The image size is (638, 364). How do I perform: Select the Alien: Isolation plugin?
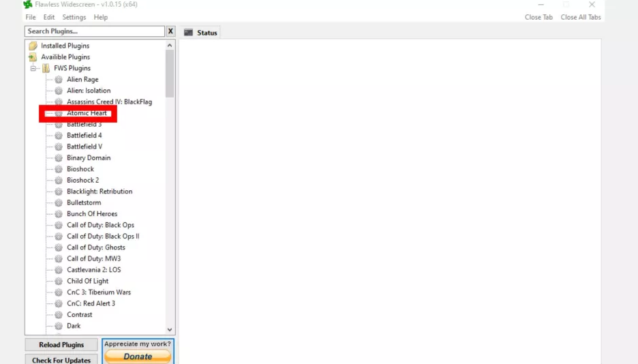click(x=89, y=91)
